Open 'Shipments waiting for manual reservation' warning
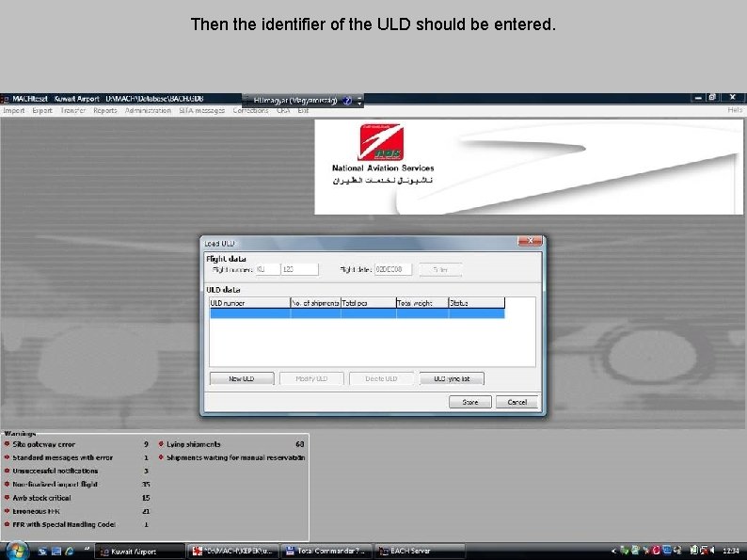The width and height of the screenshot is (747, 560). pos(235,457)
